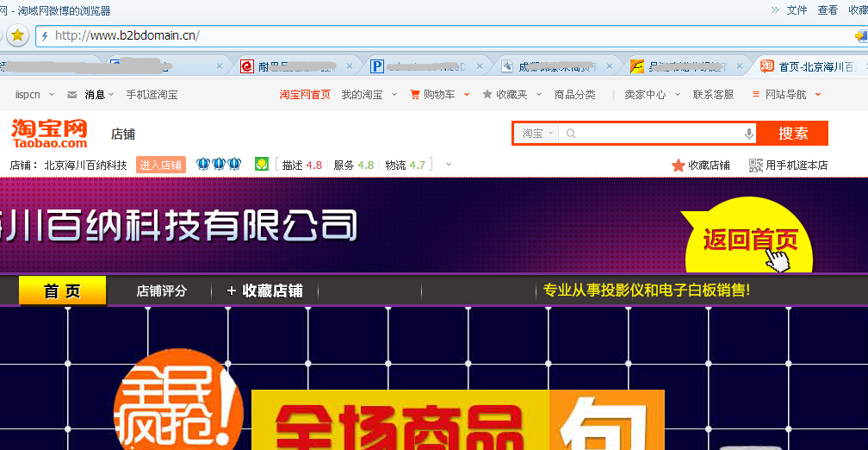Click the double chevron beside 文件
The height and width of the screenshot is (450, 868).
pyautogui.click(x=775, y=10)
